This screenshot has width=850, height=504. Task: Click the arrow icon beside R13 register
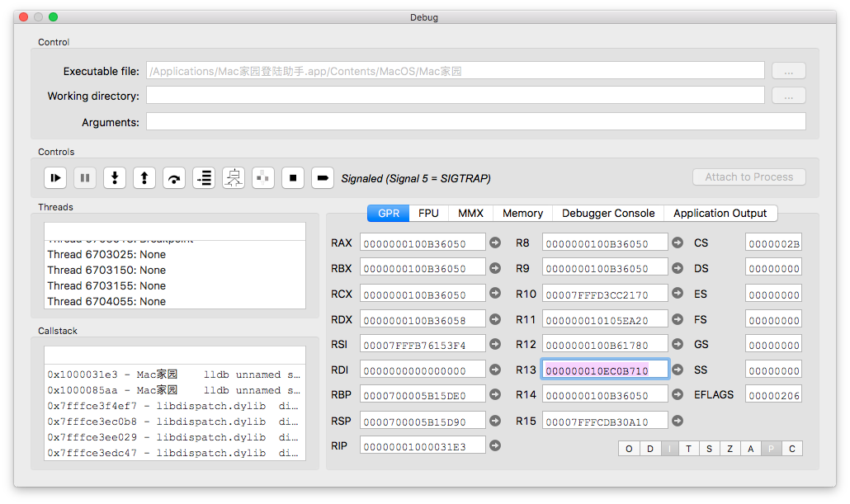coord(677,370)
